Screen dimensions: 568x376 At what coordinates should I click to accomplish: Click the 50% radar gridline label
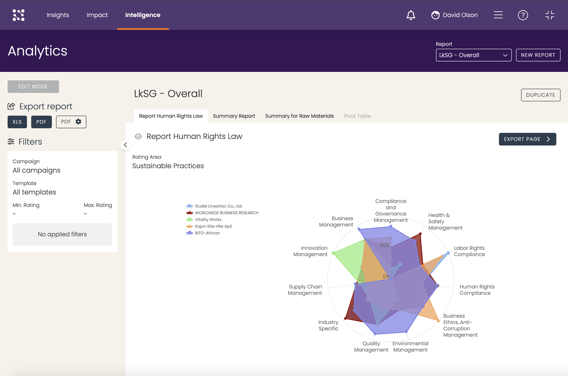tap(384, 245)
